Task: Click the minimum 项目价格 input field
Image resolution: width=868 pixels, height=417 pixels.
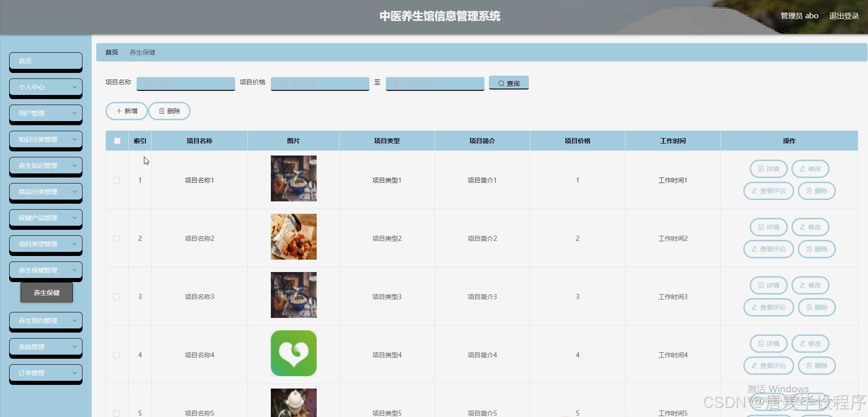Action: click(320, 83)
